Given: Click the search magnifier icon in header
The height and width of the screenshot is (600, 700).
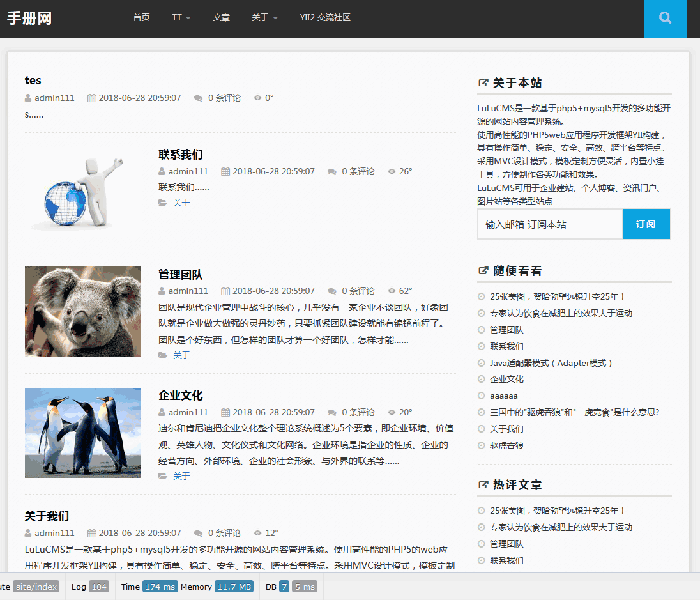Looking at the screenshot, I should point(665,19).
